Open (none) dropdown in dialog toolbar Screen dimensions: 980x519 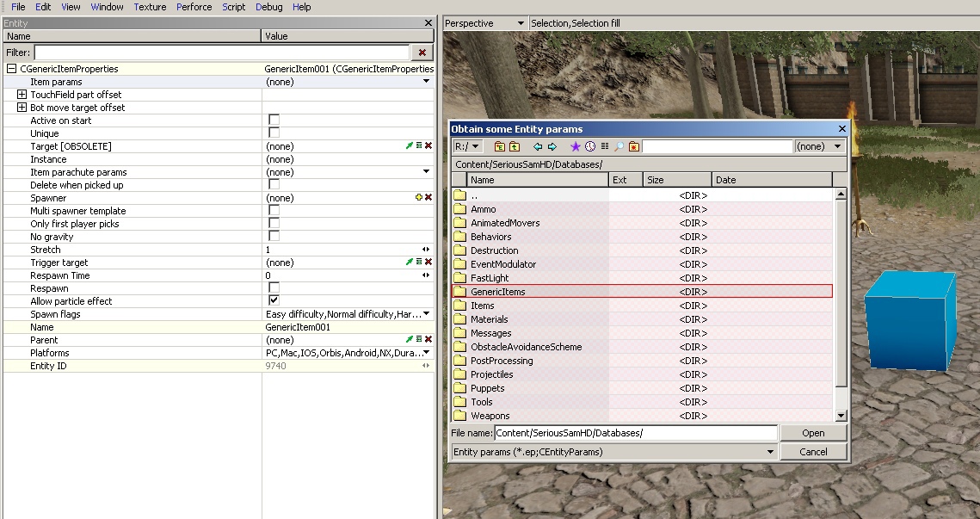click(x=820, y=146)
